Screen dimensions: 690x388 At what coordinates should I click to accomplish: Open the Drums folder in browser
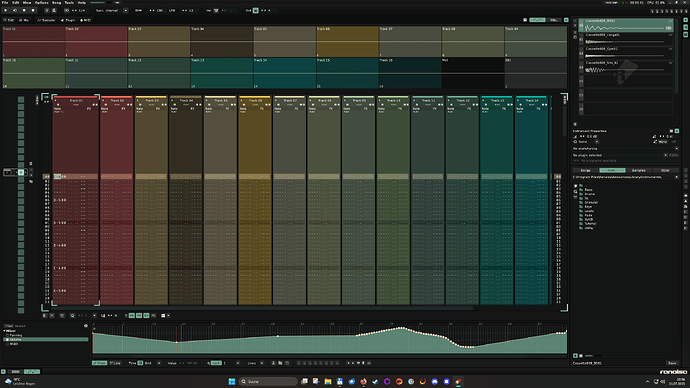[589, 194]
